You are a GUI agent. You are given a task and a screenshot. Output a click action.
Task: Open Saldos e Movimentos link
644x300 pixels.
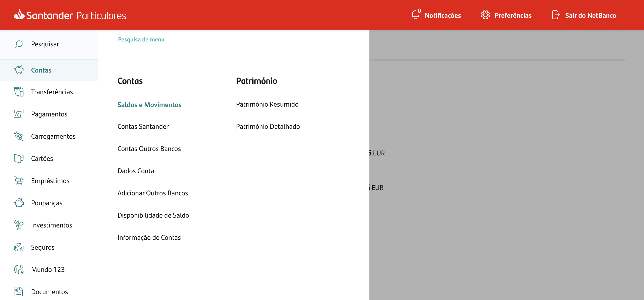(x=149, y=105)
